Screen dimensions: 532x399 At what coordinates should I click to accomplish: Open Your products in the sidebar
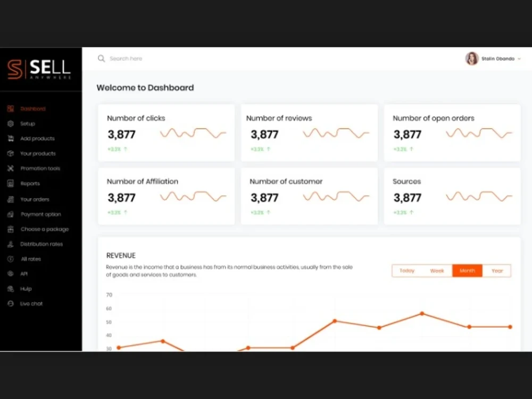38,153
